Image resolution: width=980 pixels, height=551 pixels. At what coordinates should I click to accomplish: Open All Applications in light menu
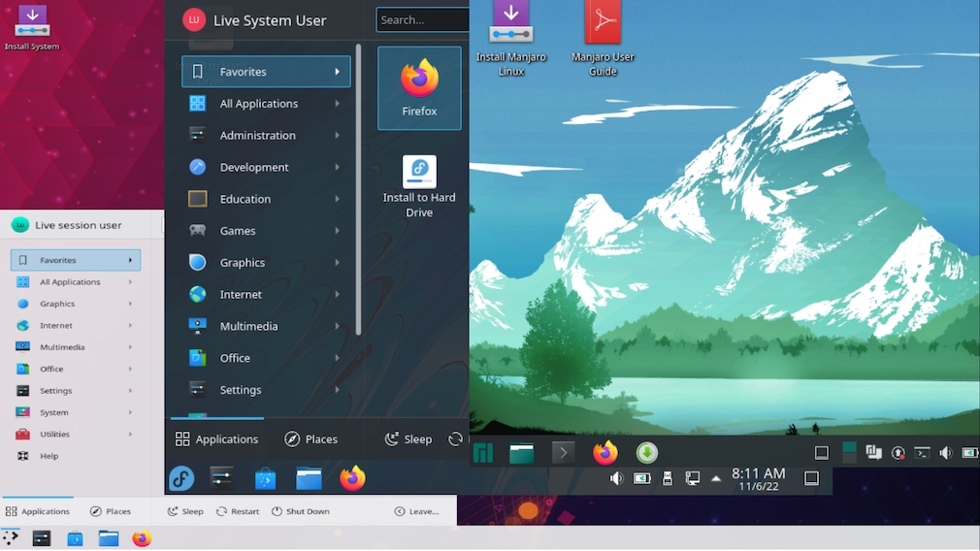[76, 281]
